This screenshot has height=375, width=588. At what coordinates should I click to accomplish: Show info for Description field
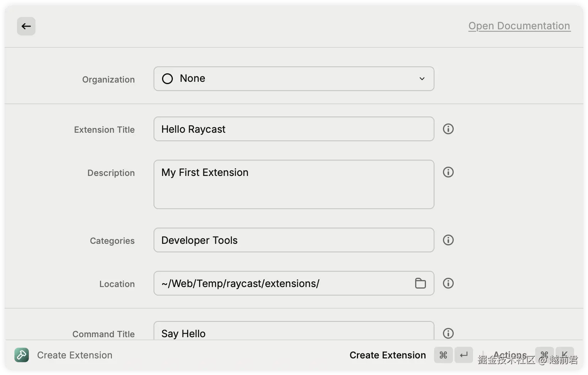point(448,172)
